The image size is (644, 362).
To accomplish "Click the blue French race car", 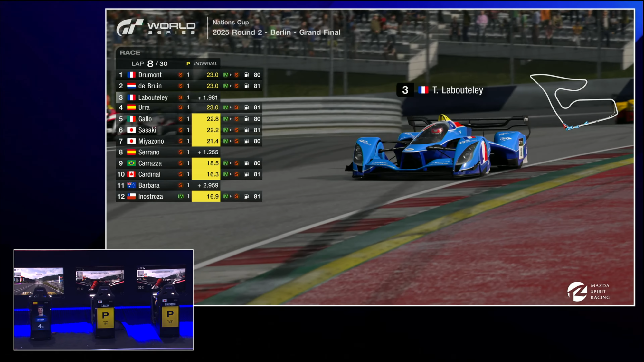I will [x=438, y=146].
